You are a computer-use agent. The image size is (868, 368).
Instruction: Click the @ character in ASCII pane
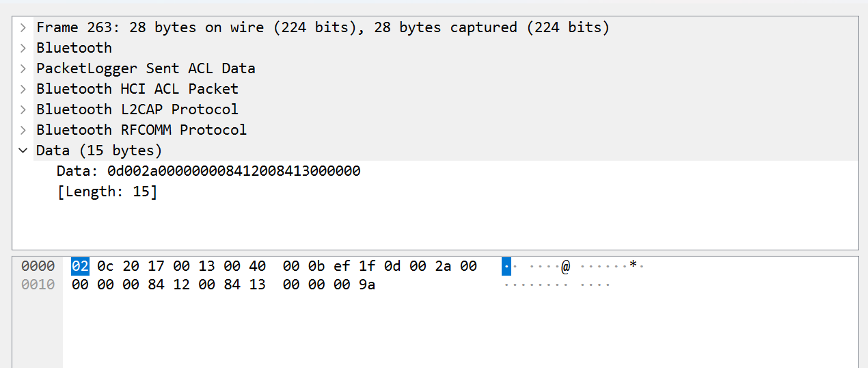point(566,266)
